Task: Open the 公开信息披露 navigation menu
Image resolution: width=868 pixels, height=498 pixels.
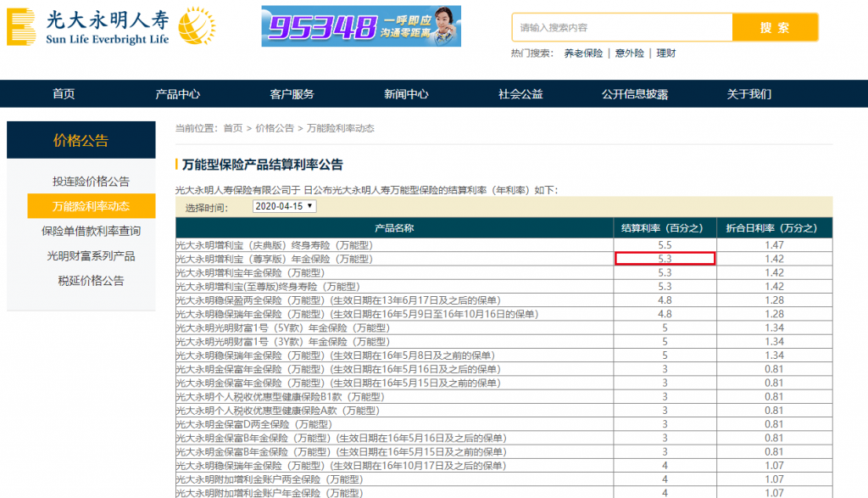Action: 635,94
